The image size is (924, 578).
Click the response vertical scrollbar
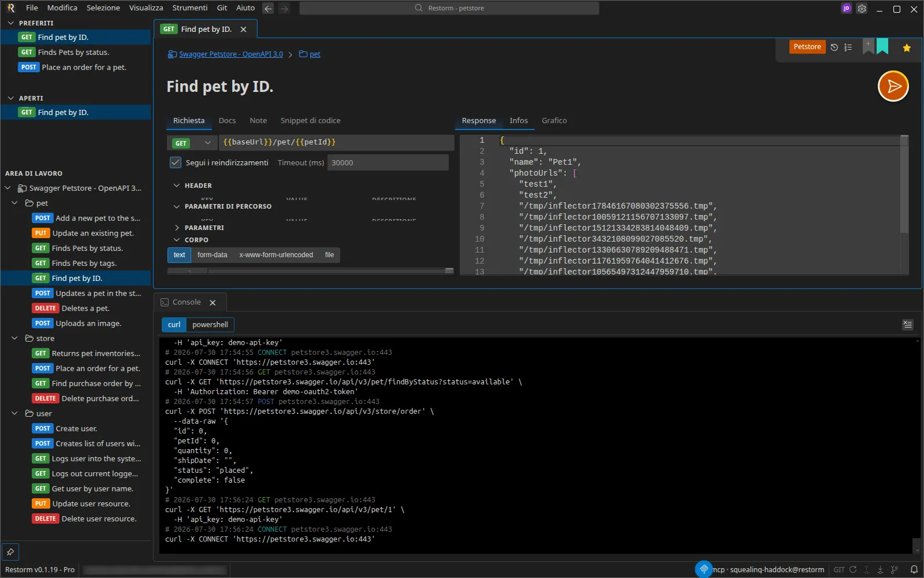pyautogui.click(x=904, y=185)
